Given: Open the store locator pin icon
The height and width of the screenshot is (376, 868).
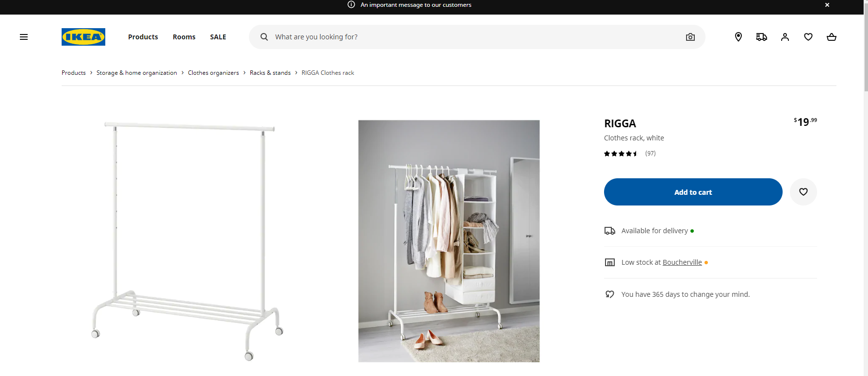Looking at the screenshot, I should (x=738, y=37).
